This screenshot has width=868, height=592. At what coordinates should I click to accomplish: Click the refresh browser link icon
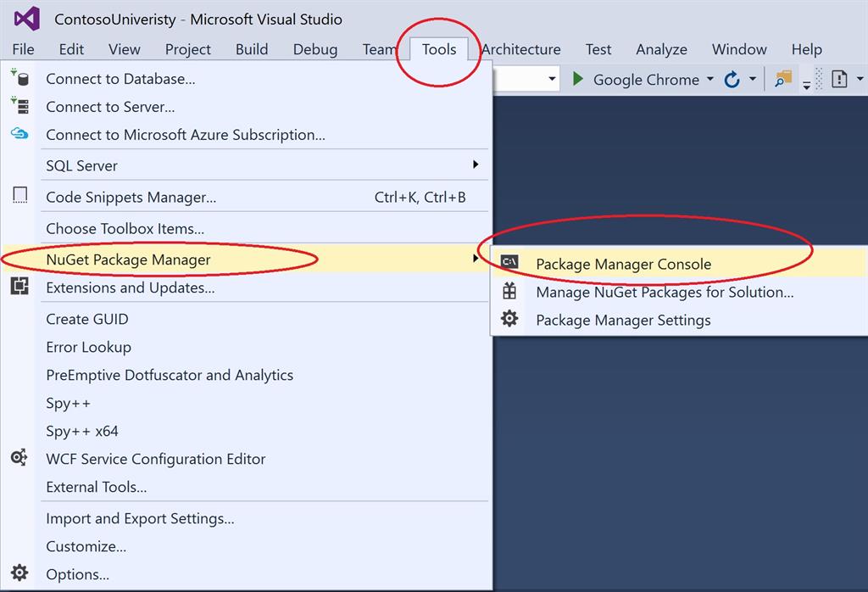(732, 80)
